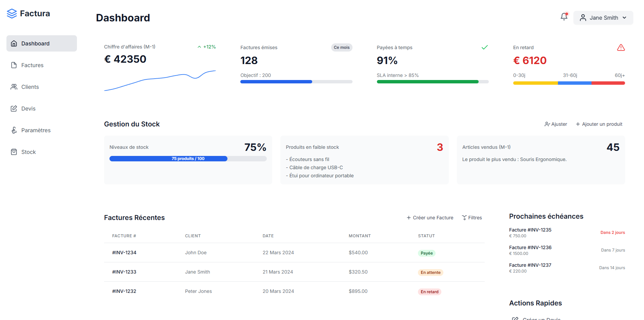Open the Filtres dropdown in Factures Récentes
Viewport: 644px width, 320px height.
coord(472,217)
